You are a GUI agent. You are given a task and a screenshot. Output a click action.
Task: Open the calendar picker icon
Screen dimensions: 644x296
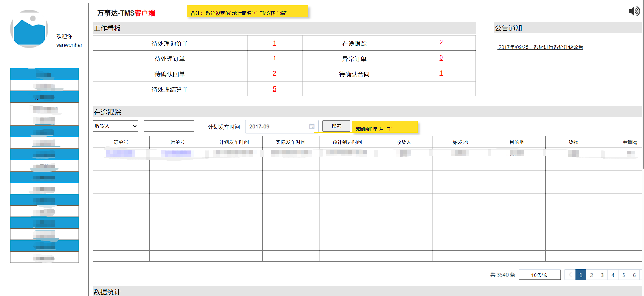[x=312, y=127]
